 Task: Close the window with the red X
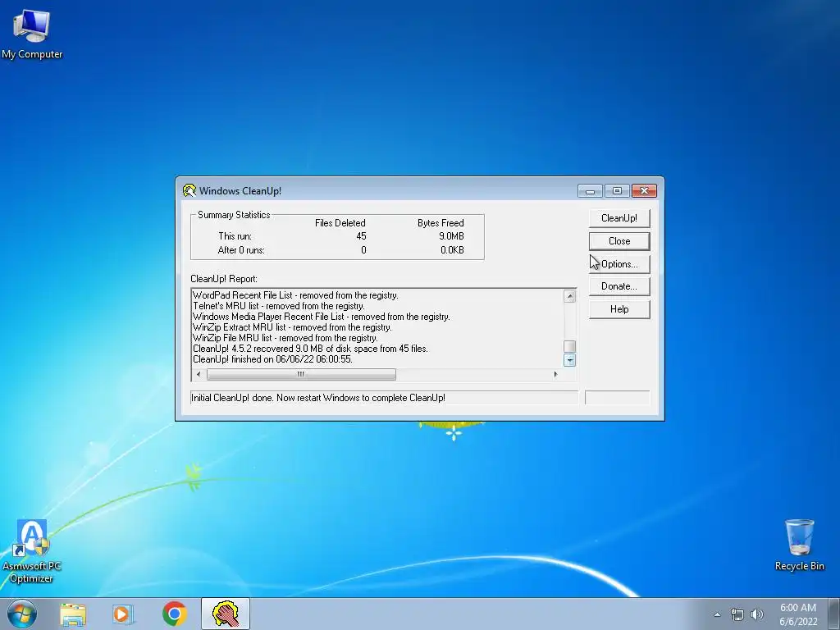(x=645, y=190)
